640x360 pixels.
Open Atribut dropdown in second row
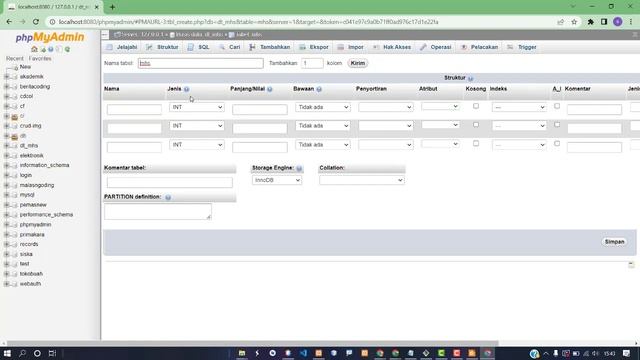pos(440,125)
